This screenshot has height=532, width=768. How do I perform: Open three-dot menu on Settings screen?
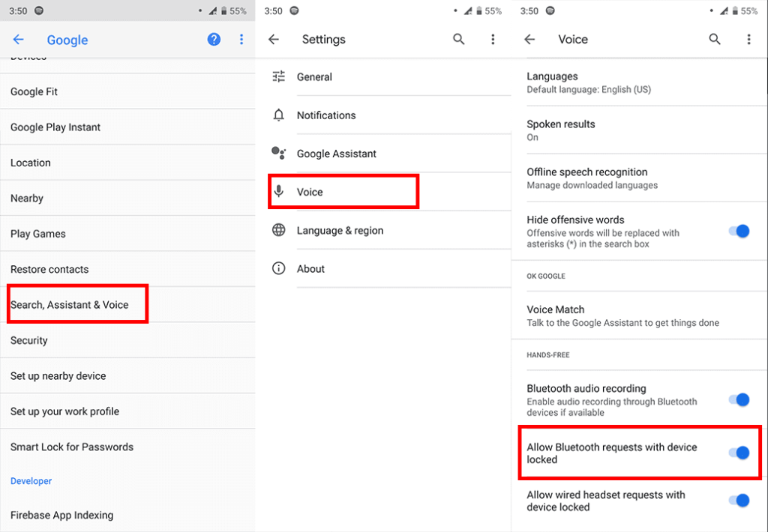(x=493, y=39)
